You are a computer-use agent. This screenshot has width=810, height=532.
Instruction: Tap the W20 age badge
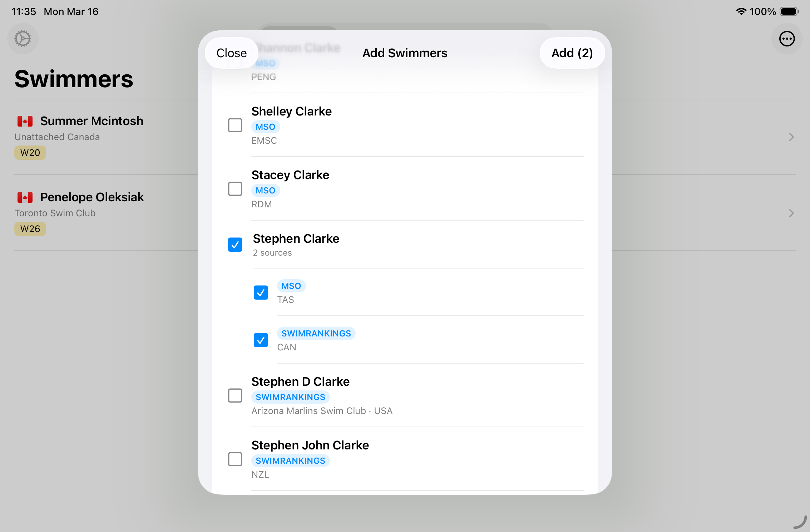[30, 153]
